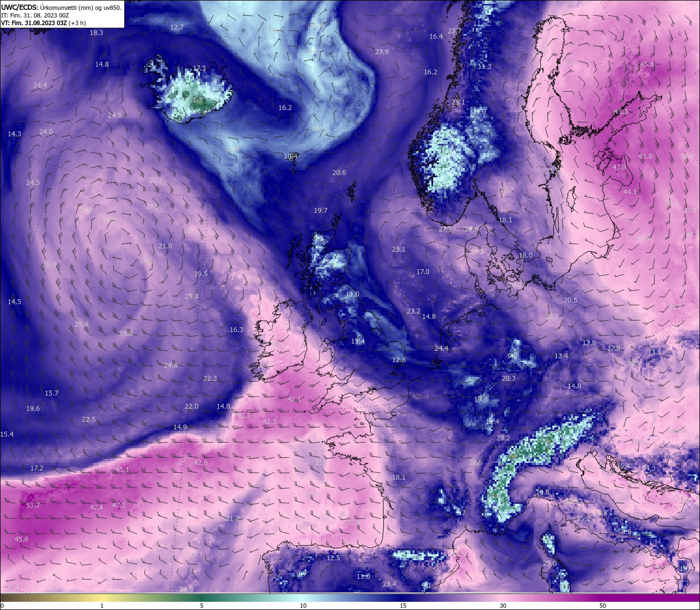Image resolution: width=700 pixels, height=610 pixels.
Task: Click the map value '22.5'
Action: (x=89, y=420)
